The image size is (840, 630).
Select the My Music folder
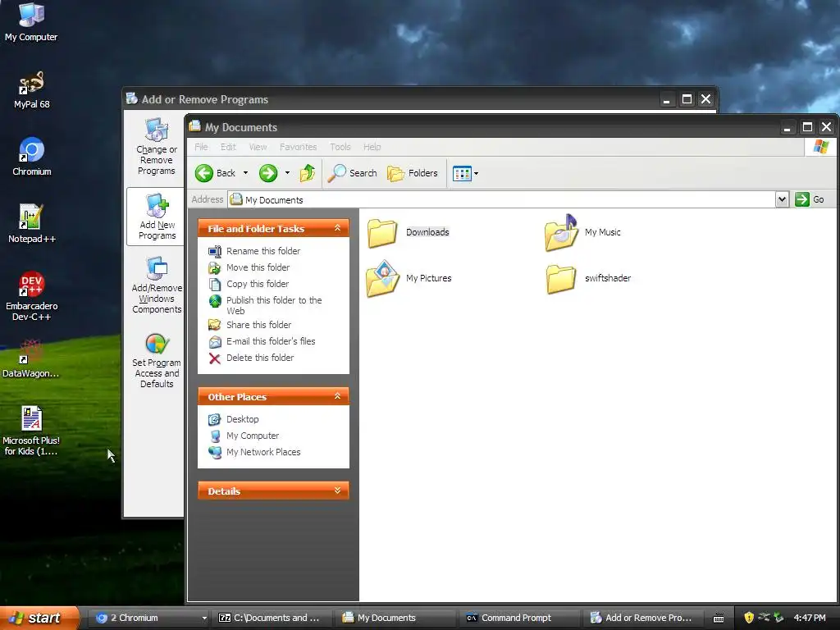(x=583, y=232)
